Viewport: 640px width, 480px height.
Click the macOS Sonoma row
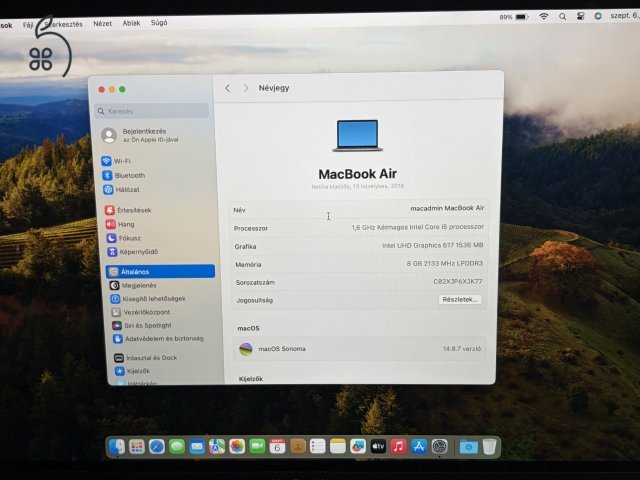click(360, 349)
